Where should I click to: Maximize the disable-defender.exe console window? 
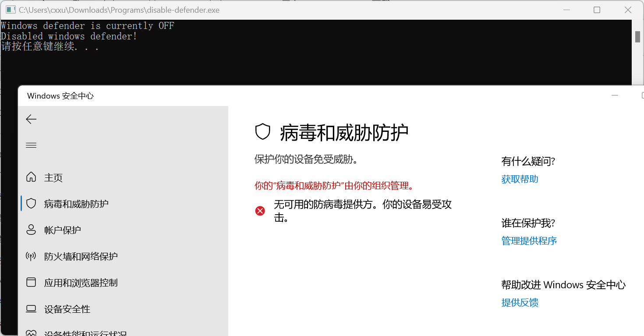click(597, 10)
